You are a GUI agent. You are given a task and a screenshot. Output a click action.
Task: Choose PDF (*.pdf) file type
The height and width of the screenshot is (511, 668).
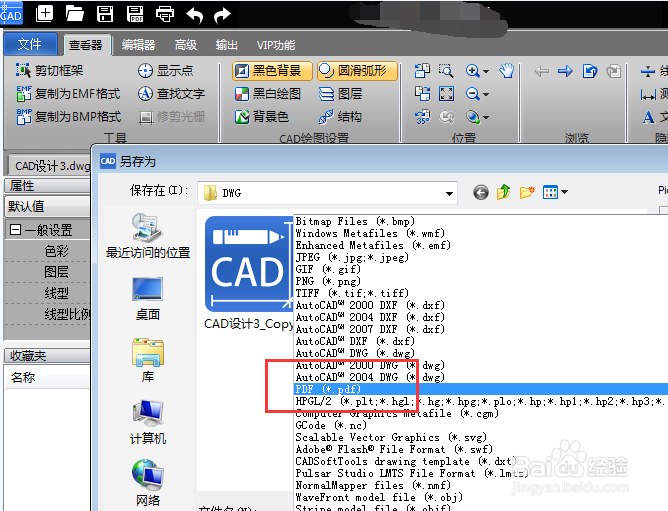(x=481, y=389)
